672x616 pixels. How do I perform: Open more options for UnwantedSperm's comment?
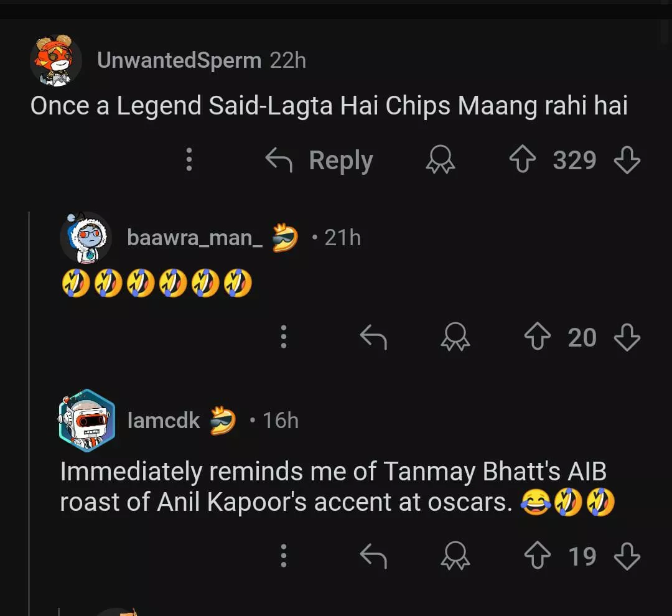click(x=189, y=161)
